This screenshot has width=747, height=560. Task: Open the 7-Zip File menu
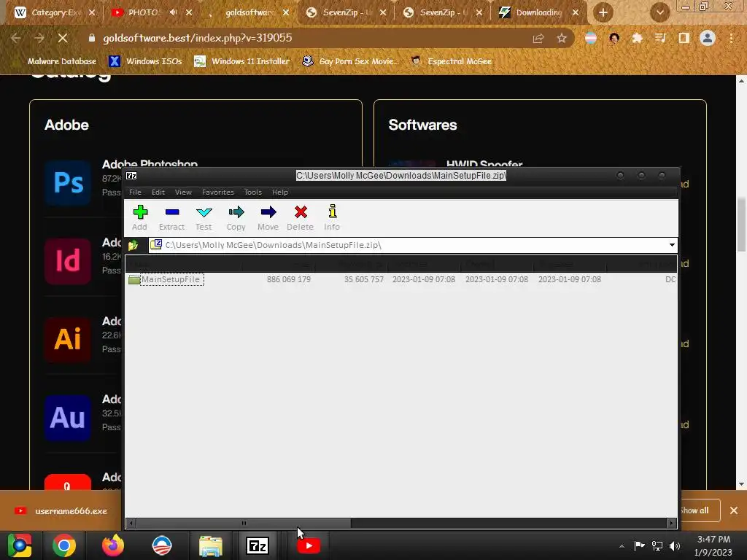[135, 192]
